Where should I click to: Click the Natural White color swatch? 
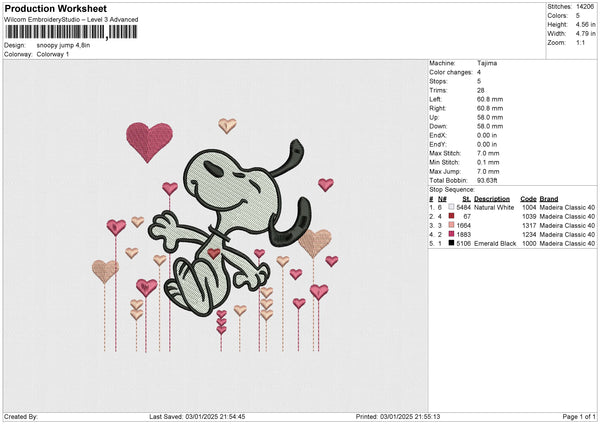click(x=451, y=207)
